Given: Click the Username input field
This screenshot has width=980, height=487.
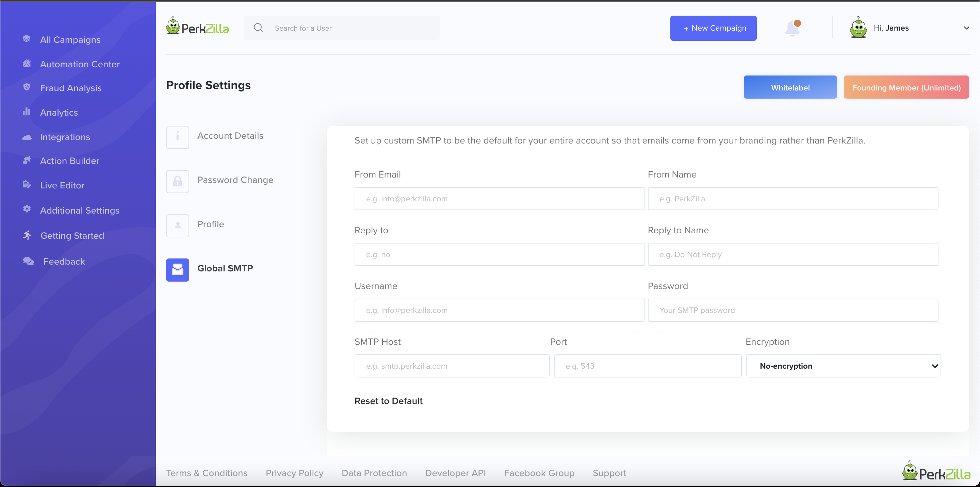Looking at the screenshot, I should tap(500, 310).
